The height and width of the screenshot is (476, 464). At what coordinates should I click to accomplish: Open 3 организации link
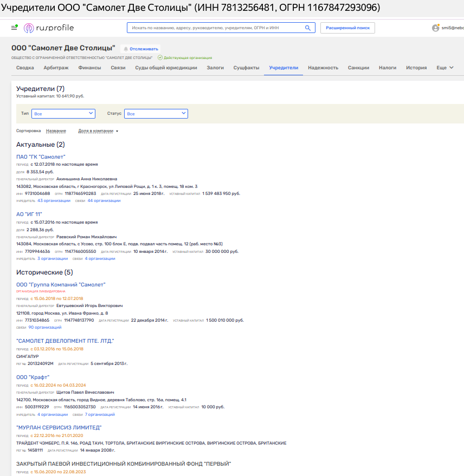pyautogui.click(x=53, y=259)
